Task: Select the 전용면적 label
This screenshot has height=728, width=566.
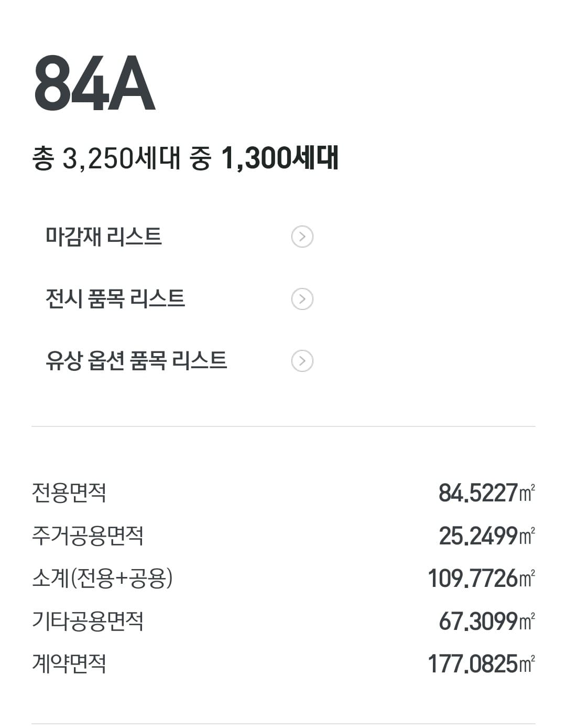Action: (x=69, y=493)
